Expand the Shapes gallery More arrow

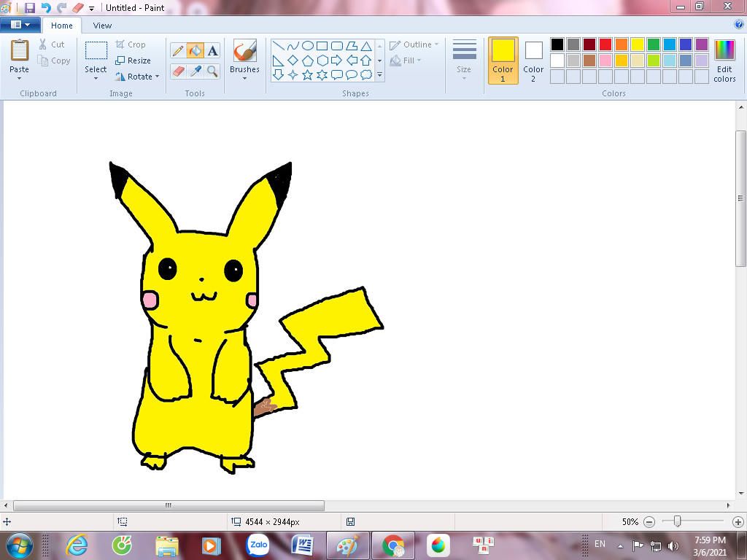click(x=379, y=75)
